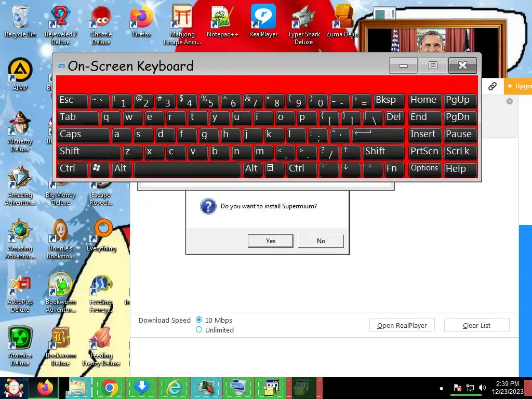Click the Clear List button
The height and width of the screenshot is (399, 532).
click(476, 325)
